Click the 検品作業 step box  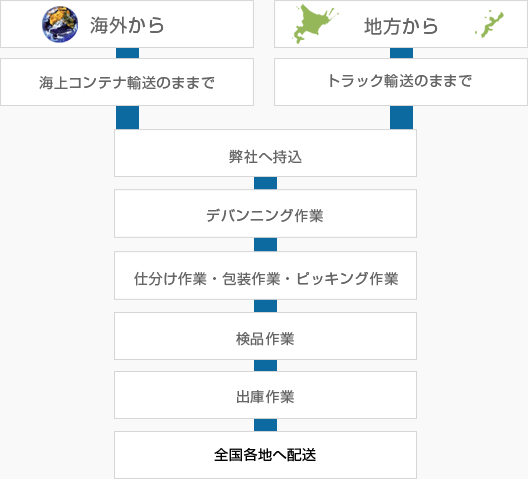coord(265,336)
